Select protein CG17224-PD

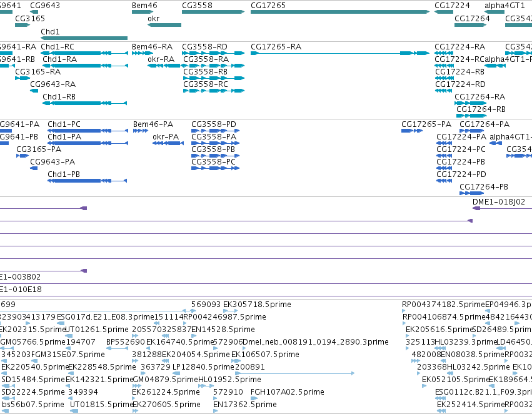(461, 174)
